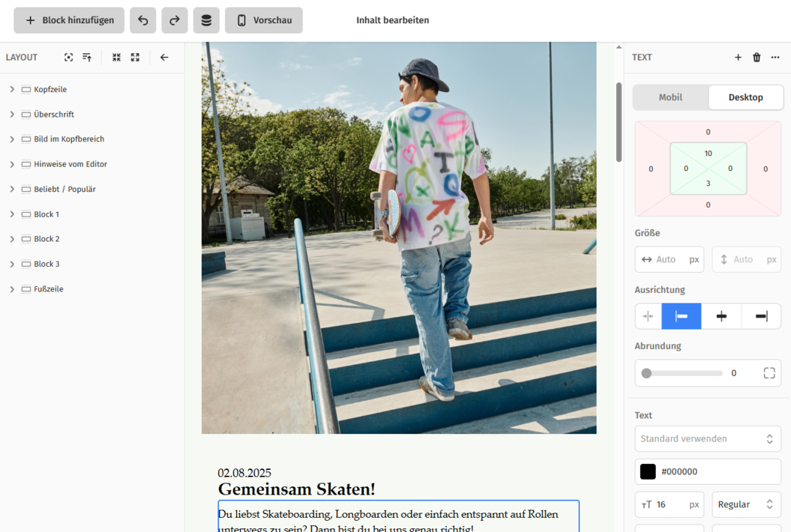Expand the Kopfzeile tree item
This screenshot has height=532, width=791.
point(10,89)
